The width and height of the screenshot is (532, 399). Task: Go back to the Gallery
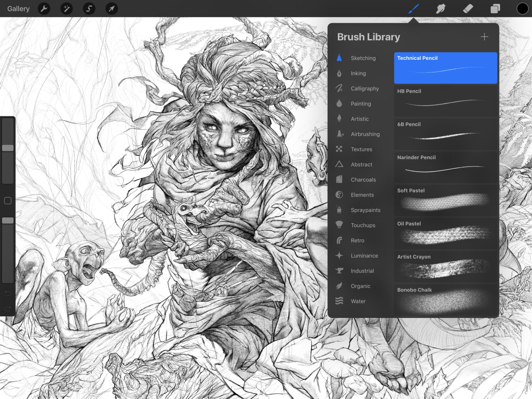(x=18, y=8)
